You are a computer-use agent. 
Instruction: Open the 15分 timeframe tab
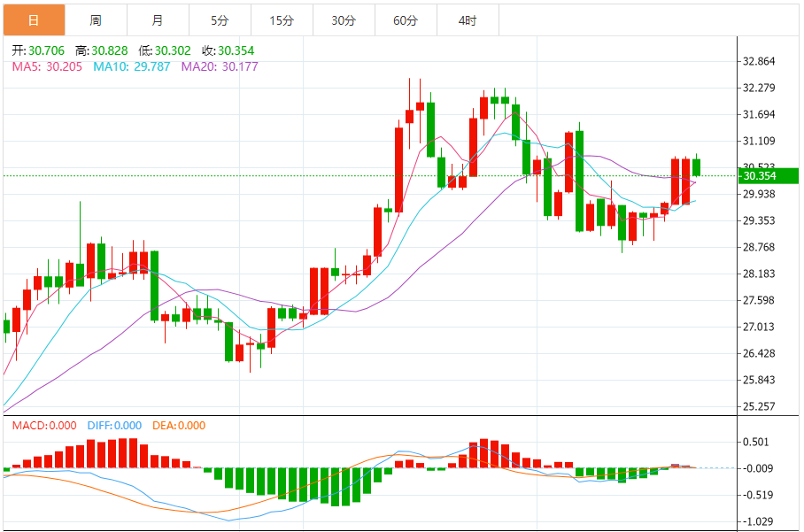282,20
